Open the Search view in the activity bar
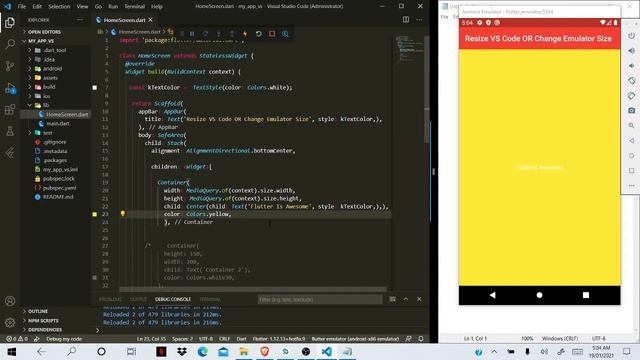 coord(10,44)
